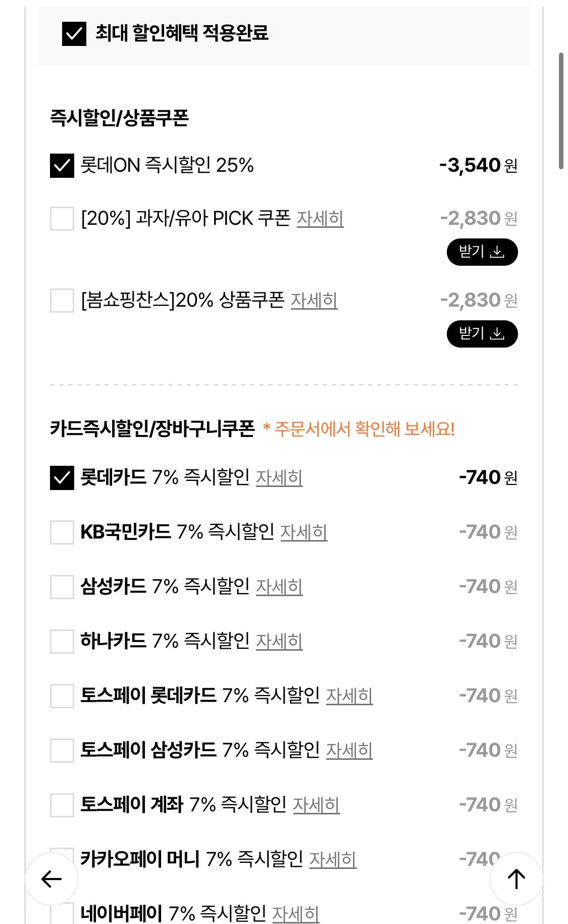The image size is (568, 924).
Task: Enable 삼성카드 7% 즉시할인 option
Action: (62, 587)
